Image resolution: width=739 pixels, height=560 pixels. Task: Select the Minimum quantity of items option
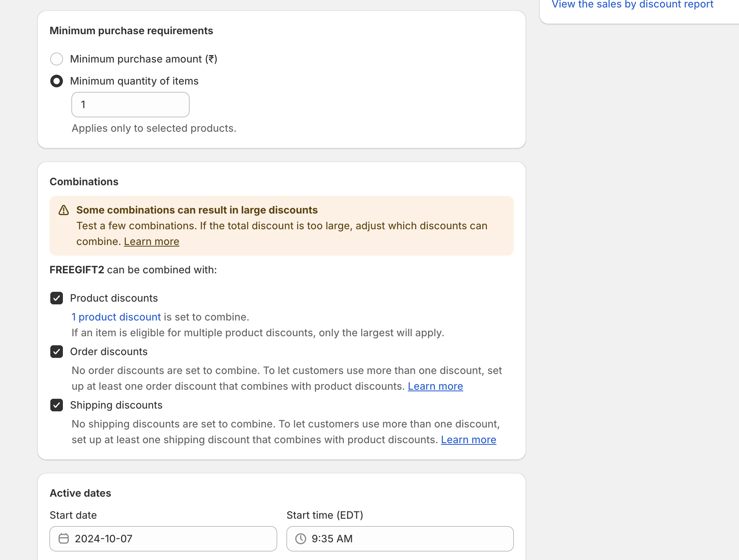[57, 81]
